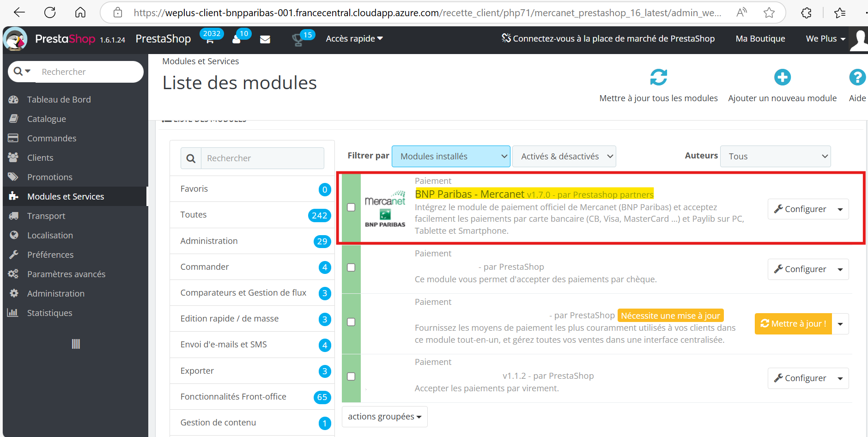The height and width of the screenshot is (437, 868).
Task: Click Configurer for the bank wire module
Action: pos(800,378)
